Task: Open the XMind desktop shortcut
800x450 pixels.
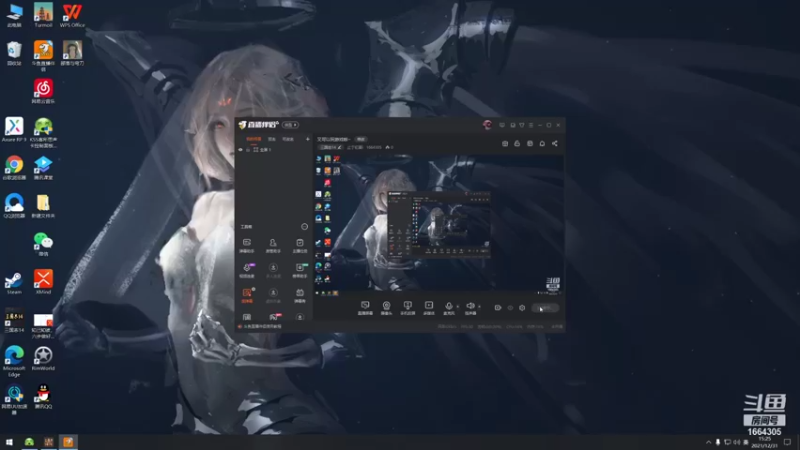Action: click(x=43, y=282)
